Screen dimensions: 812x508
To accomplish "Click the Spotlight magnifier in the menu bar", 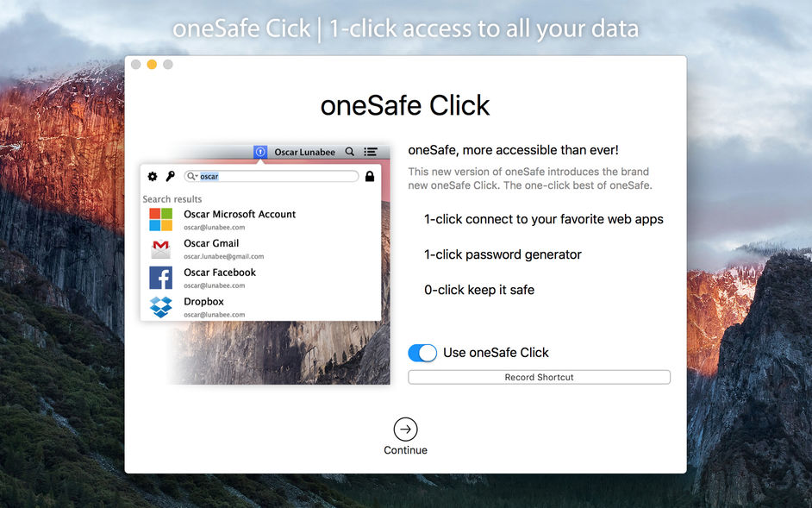I will click(349, 152).
